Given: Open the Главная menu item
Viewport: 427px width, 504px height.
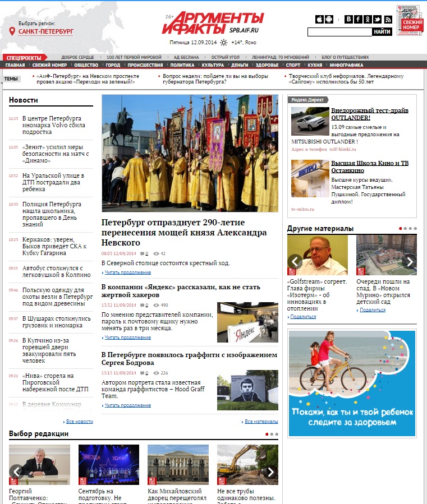Looking at the screenshot, I should click(x=15, y=65).
